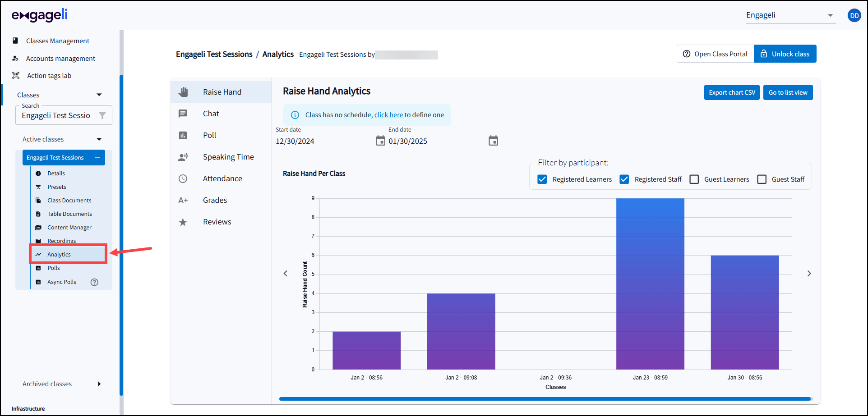
Task: Switch to Speaking Time tab
Action: (x=221, y=157)
